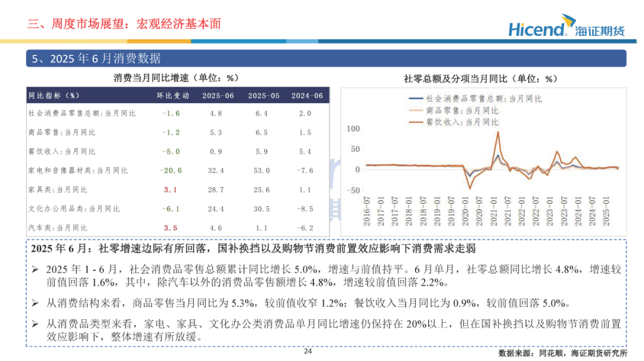
Task: Click the red 3.5 change value for 汽车类
Action: click(171, 228)
